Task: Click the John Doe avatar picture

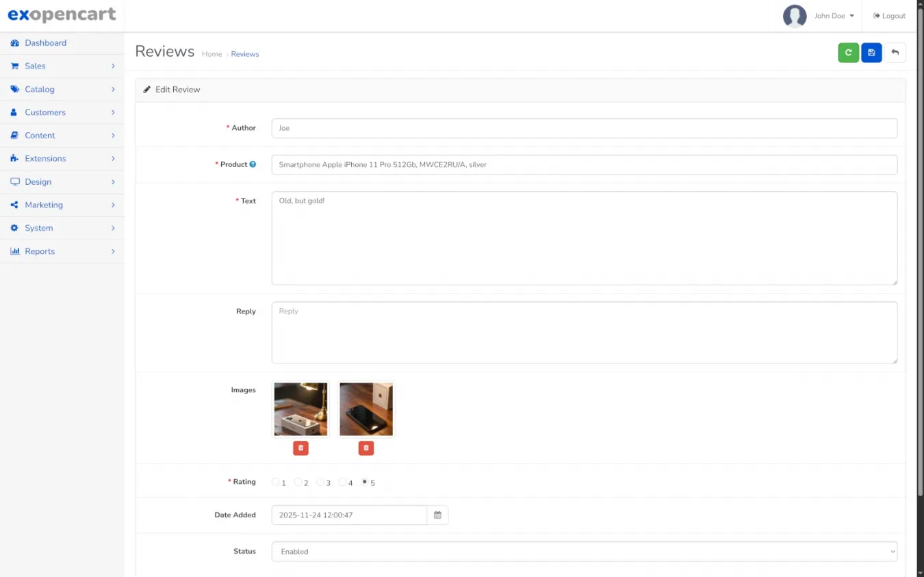Action: [794, 16]
